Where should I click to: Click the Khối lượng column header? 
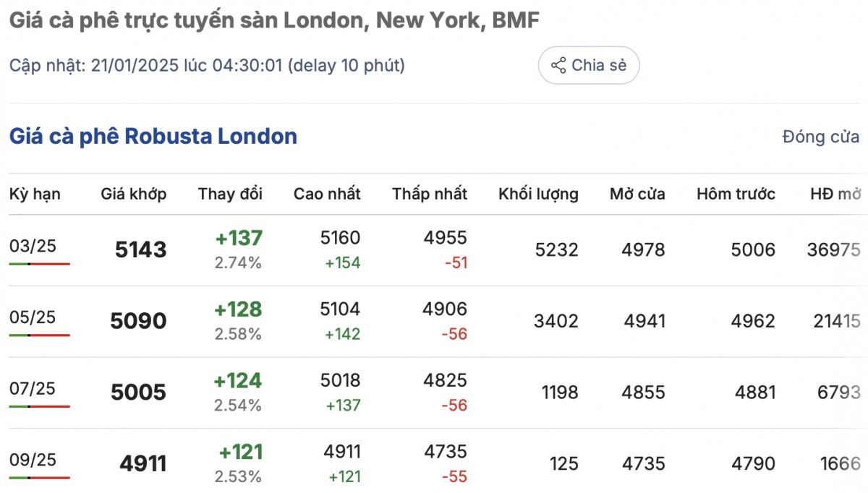click(x=538, y=194)
